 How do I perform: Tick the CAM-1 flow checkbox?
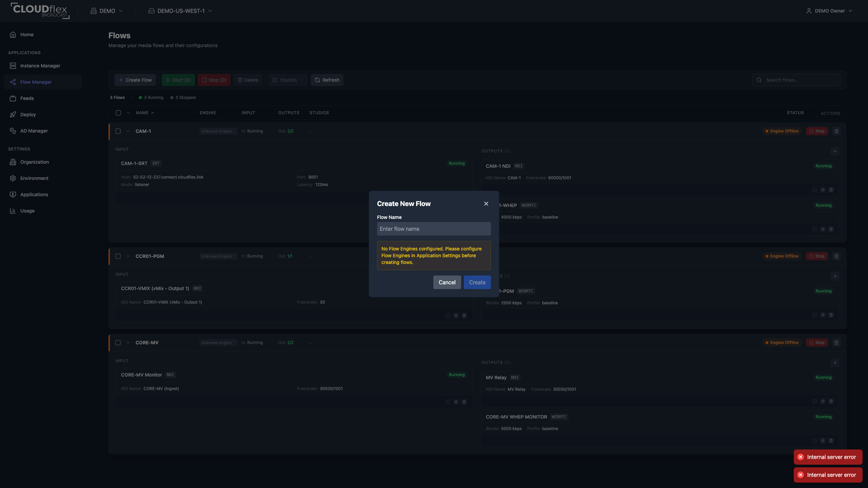(x=118, y=131)
